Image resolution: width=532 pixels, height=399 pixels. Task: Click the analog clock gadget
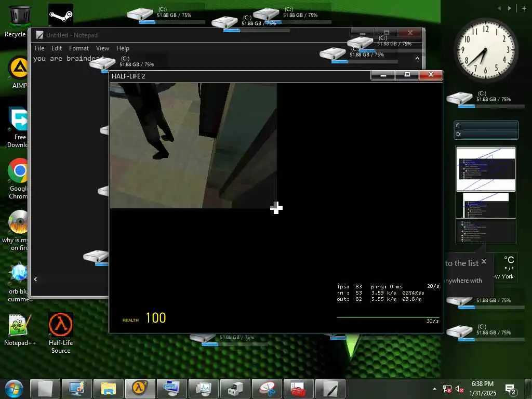[486, 50]
